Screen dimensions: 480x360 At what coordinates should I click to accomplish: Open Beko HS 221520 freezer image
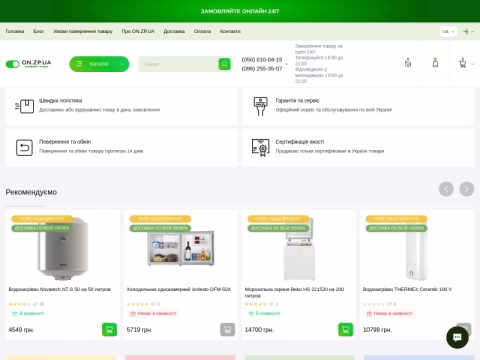pos(299,248)
